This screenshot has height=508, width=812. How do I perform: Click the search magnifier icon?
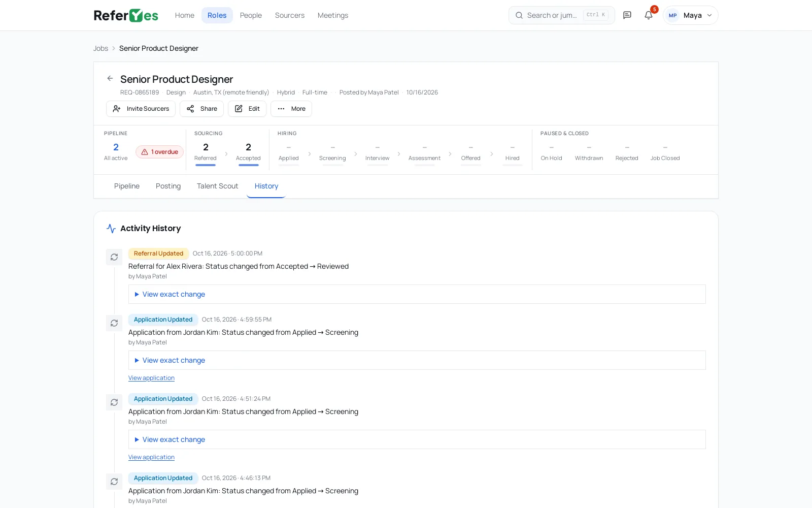click(x=519, y=15)
